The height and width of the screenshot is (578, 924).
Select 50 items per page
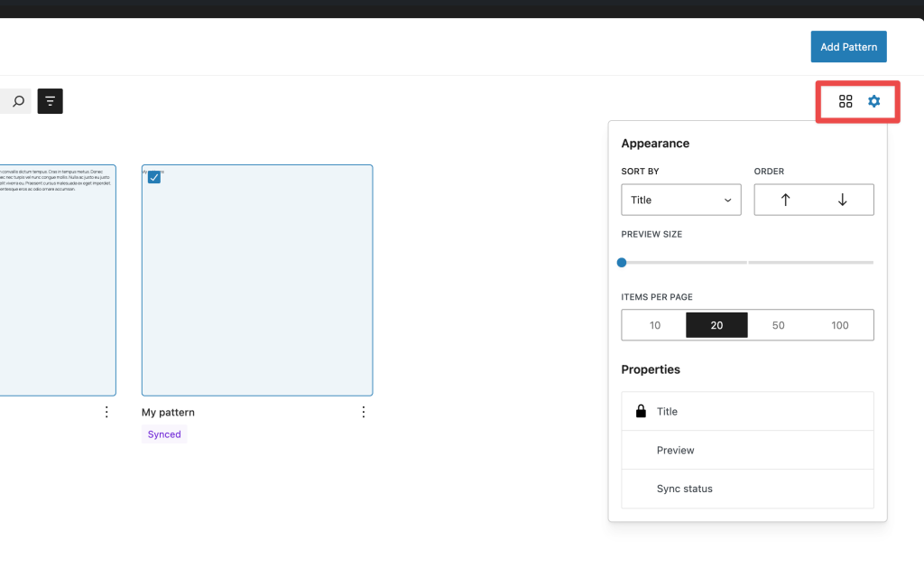click(778, 324)
